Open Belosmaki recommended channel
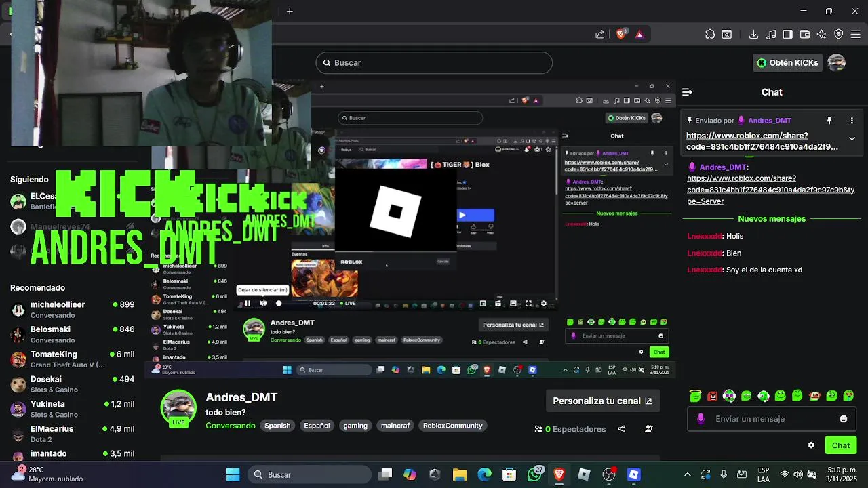Image resolution: width=868 pixels, height=488 pixels. [x=73, y=334]
